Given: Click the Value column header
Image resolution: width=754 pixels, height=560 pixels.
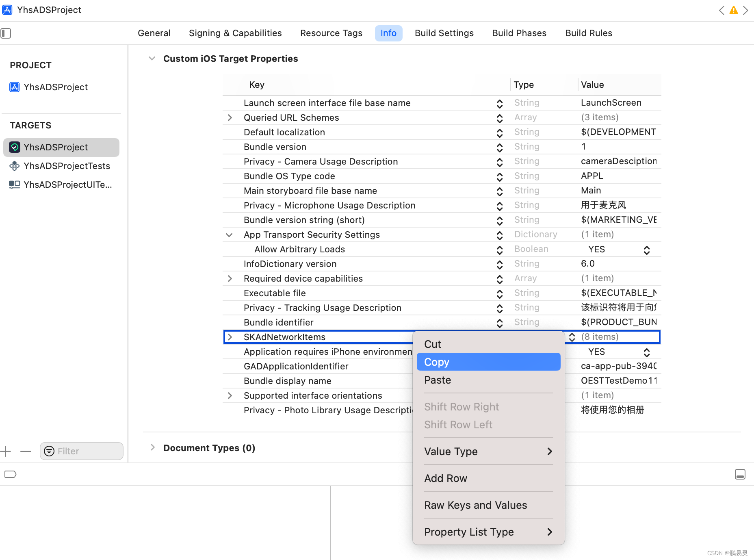Looking at the screenshot, I should pos(592,85).
